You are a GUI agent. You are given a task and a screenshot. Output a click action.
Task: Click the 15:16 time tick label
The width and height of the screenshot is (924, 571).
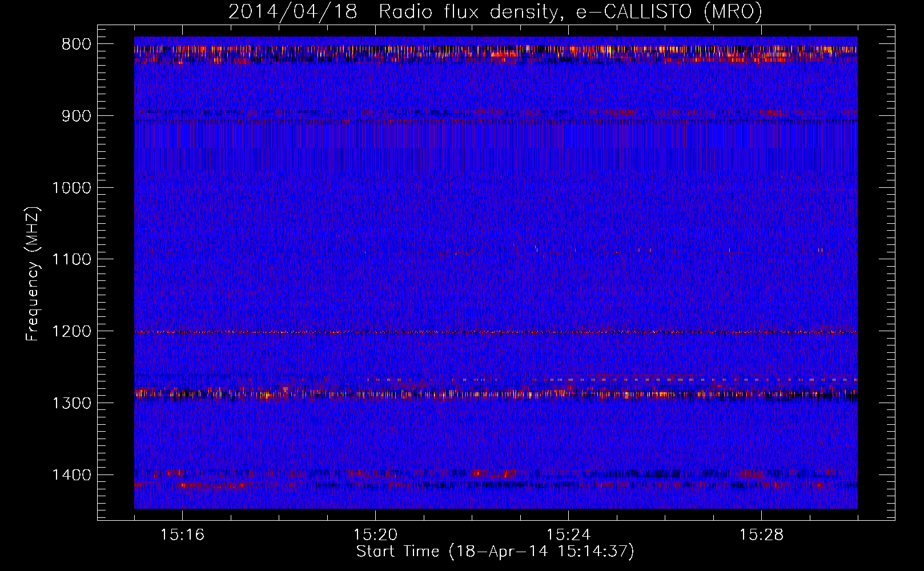tap(182, 534)
